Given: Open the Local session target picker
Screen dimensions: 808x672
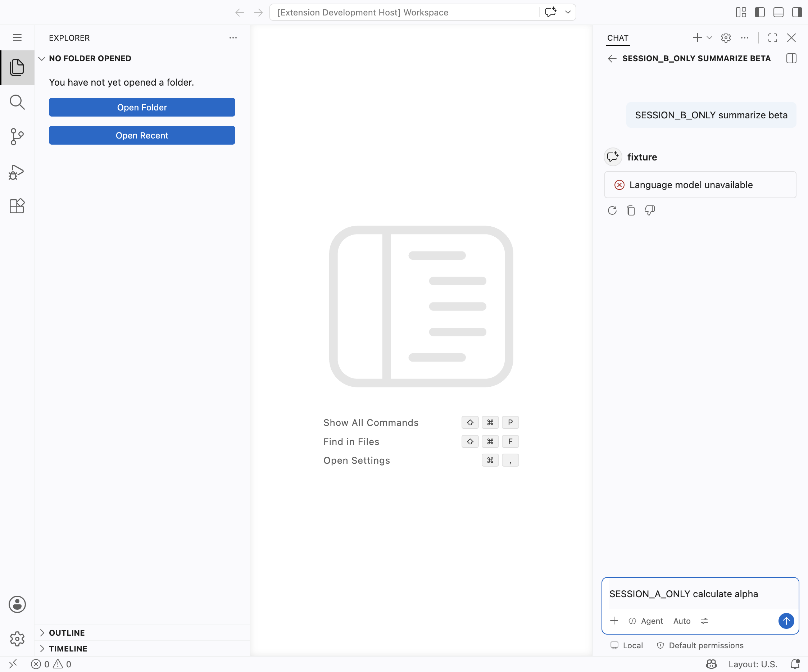Looking at the screenshot, I should tap(627, 645).
